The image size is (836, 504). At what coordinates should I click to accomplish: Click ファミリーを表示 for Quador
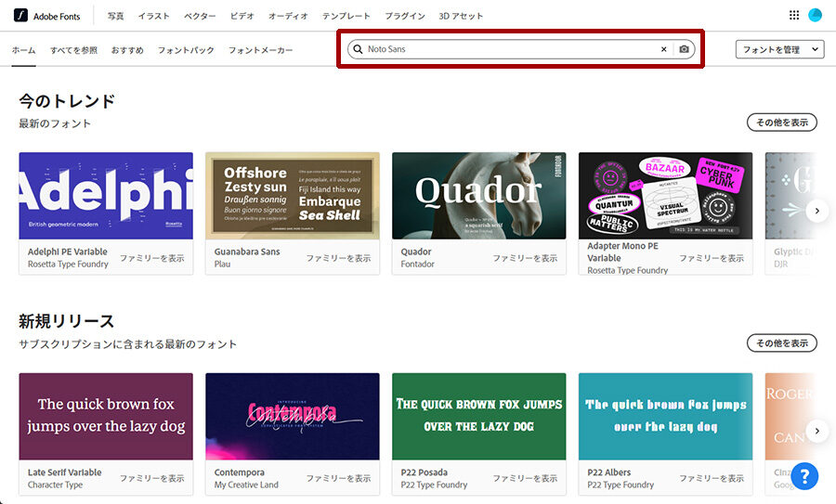click(525, 258)
